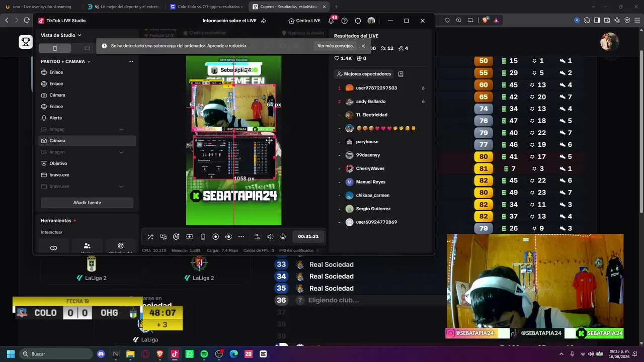The width and height of the screenshot is (644, 362).
Task: Click the phone preview icon in the control bar
Action: (203, 236)
